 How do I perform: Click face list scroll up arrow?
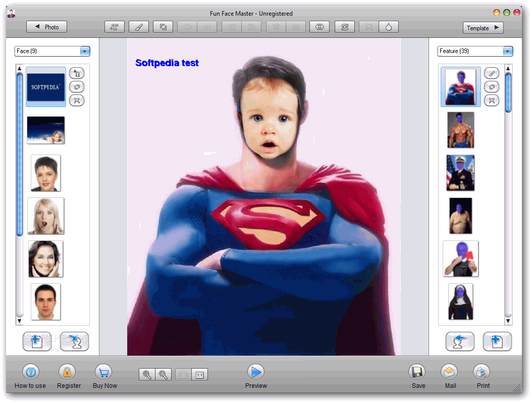[x=19, y=68]
